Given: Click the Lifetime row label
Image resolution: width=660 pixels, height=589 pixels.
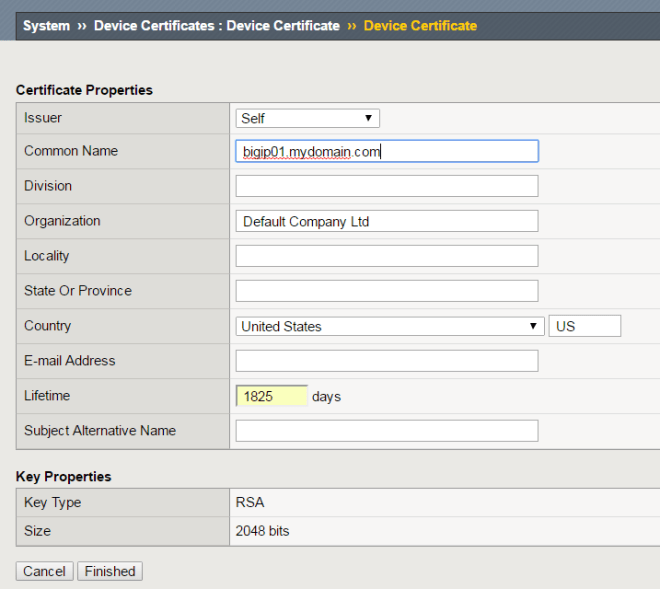Looking at the screenshot, I should tap(47, 395).
